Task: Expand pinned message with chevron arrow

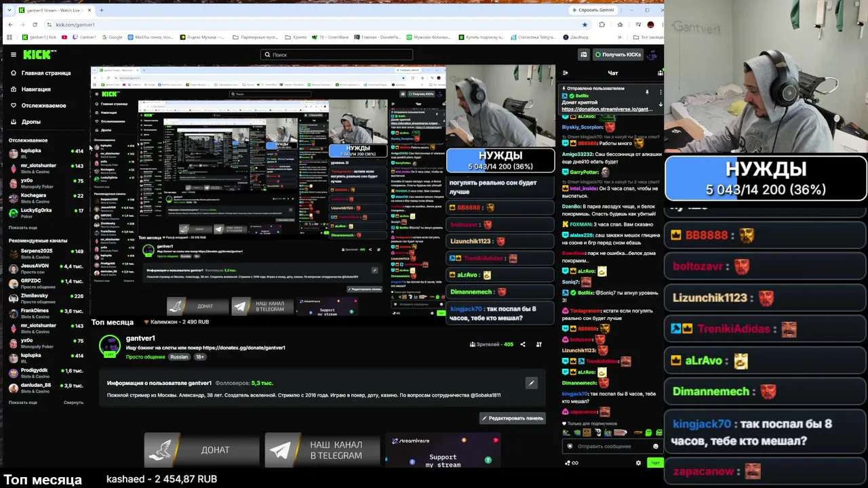Action: click(x=660, y=104)
